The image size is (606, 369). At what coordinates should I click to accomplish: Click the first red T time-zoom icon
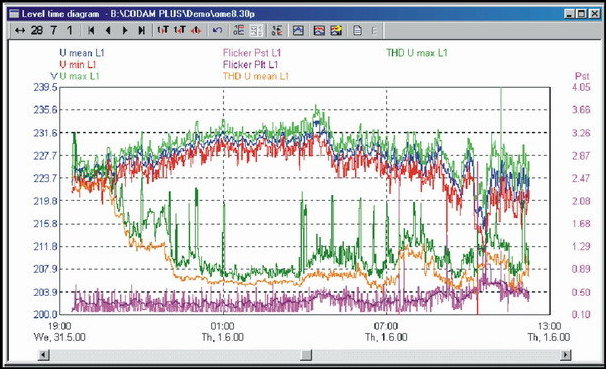click(x=163, y=30)
